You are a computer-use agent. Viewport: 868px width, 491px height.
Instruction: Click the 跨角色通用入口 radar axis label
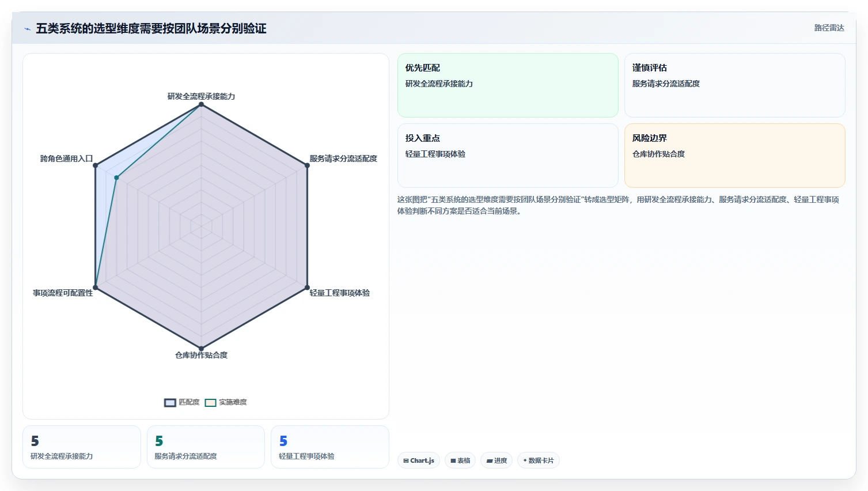click(x=66, y=158)
